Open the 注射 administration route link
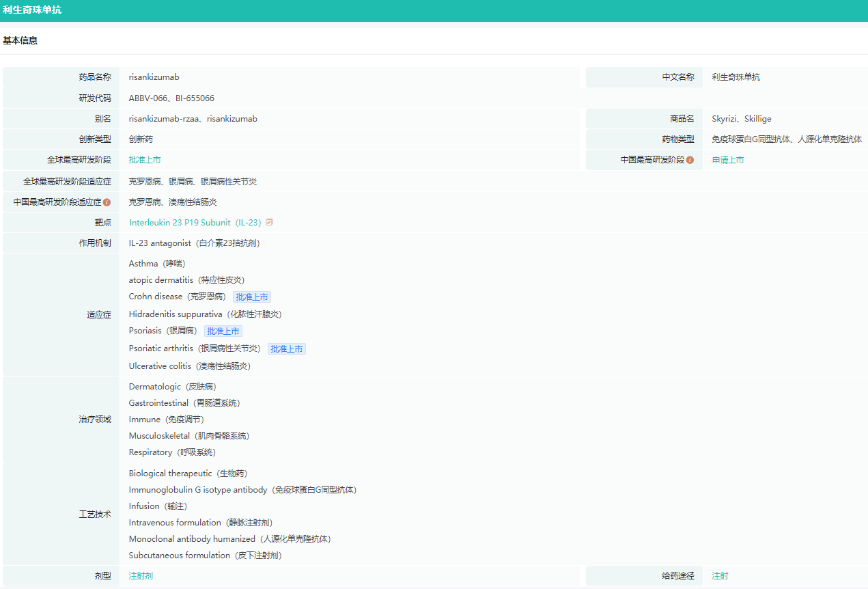This screenshot has width=868, height=589. (x=720, y=576)
